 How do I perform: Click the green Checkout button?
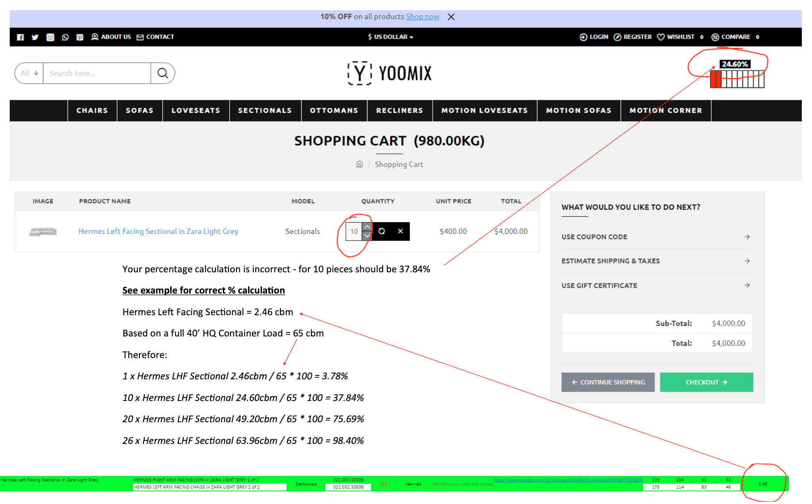(706, 382)
